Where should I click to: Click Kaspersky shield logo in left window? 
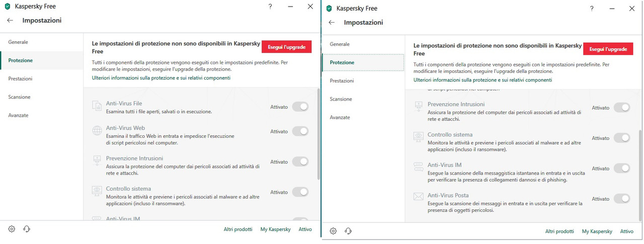(8, 7)
